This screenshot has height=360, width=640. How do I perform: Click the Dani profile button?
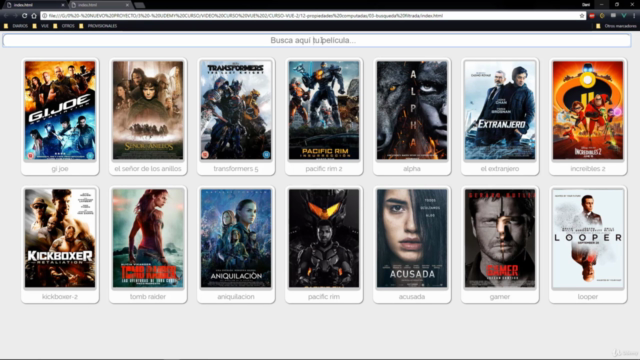tap(586, 4)
